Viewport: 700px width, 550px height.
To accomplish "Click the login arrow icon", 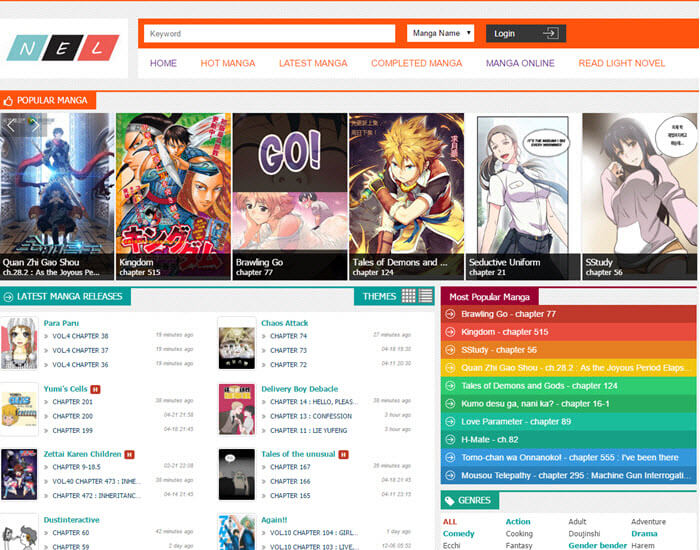I will click(550, 33).
